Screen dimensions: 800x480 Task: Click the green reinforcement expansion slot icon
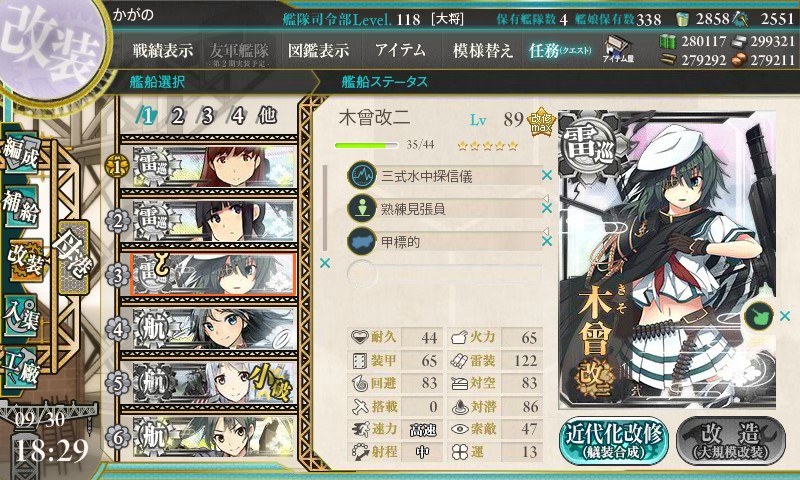(x=758, y=316)
